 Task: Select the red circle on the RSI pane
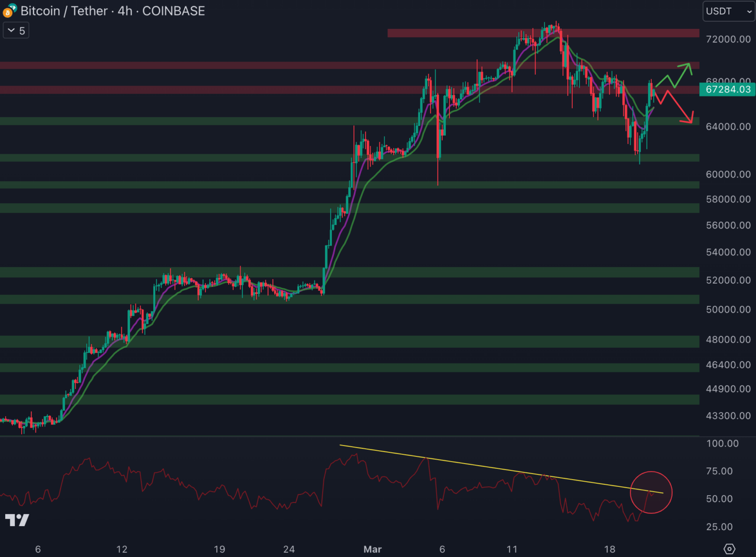coord(651,493)
